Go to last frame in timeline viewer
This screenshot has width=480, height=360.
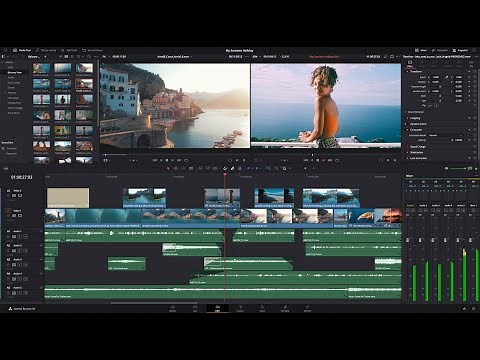pos(330,160)
